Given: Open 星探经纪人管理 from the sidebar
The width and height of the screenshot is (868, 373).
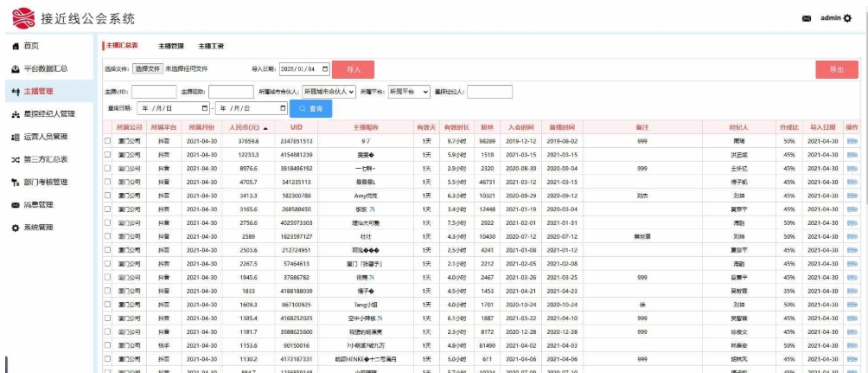Looking at the screenshot, I should coord(52,113).
